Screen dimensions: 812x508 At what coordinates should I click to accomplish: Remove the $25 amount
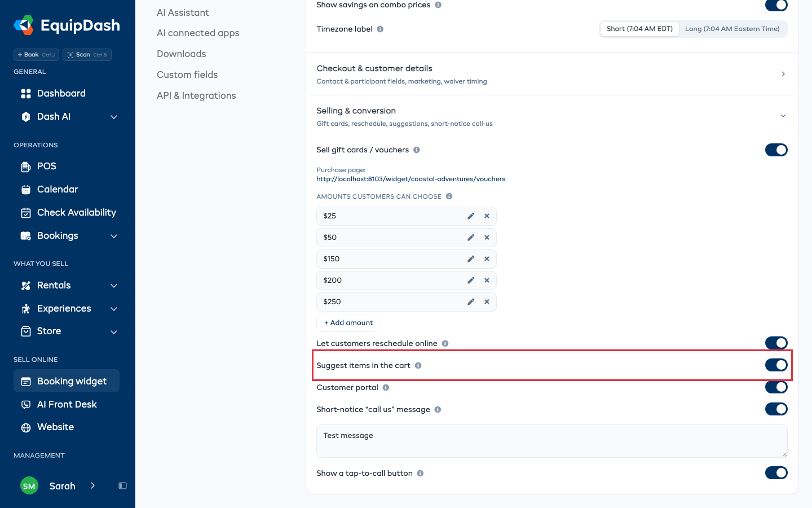(487, 216)
